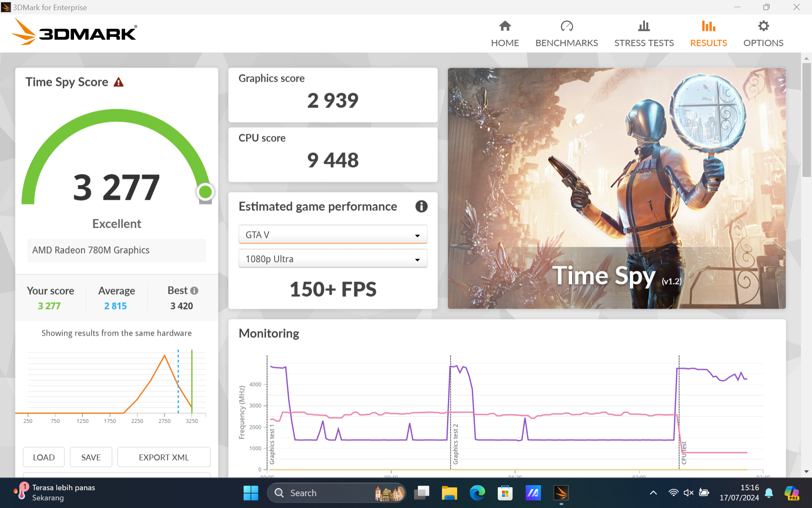Open the 1080p Ultra resolution dropdown
The width and height of the screenshot is (812, 508).
pos(332,259)
